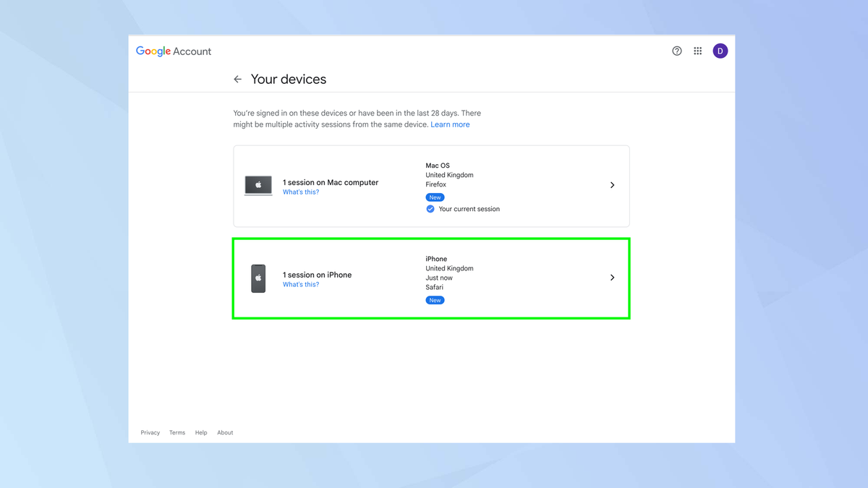Open the Help menu via question mark icon
This screenshot has height=488, width=868.
click(x=676, y=51)
